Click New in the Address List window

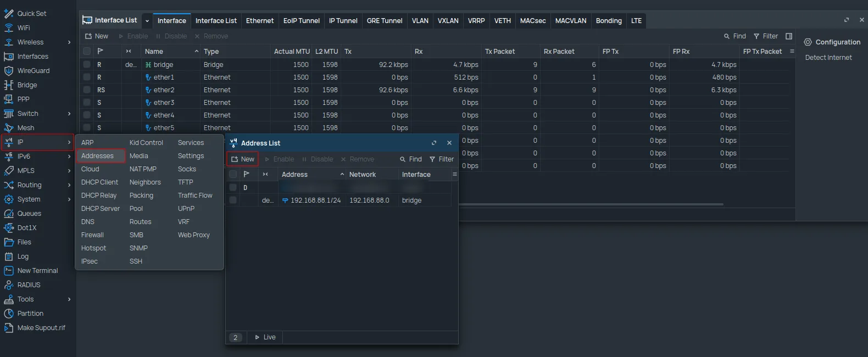tap(243, 159)
